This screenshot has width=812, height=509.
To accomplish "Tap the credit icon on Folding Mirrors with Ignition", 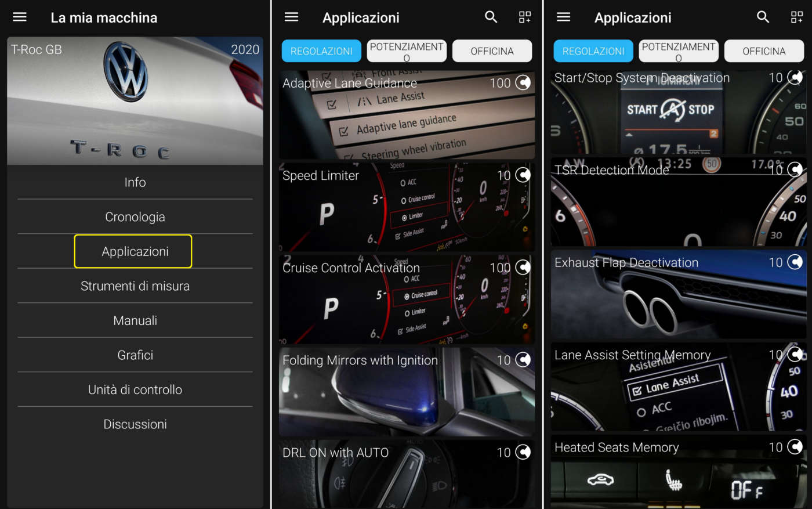I will (x=523, y=360).
